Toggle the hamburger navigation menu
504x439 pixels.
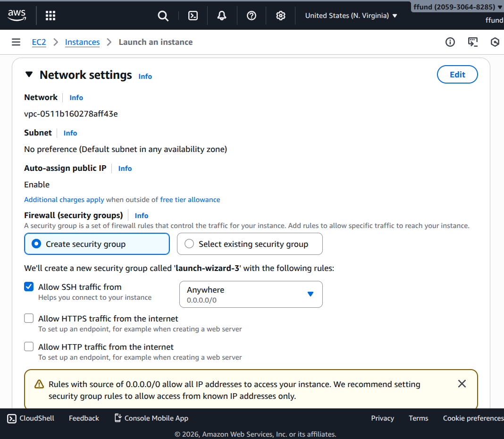[16, 42]
